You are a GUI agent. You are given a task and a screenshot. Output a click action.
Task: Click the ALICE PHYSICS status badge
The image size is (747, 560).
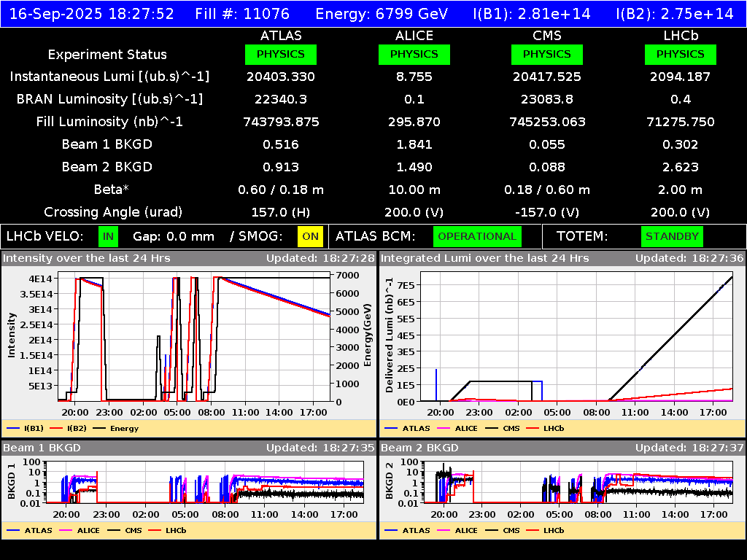pyautogui.click(x=414, y=54)
